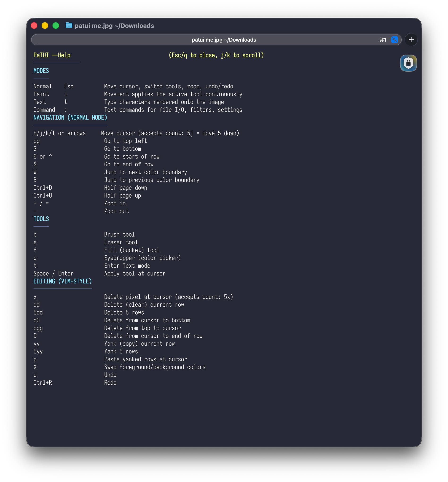Close the terminal window with red button
Viewport: 448px width, 482px height.
(x=34, y=26)
